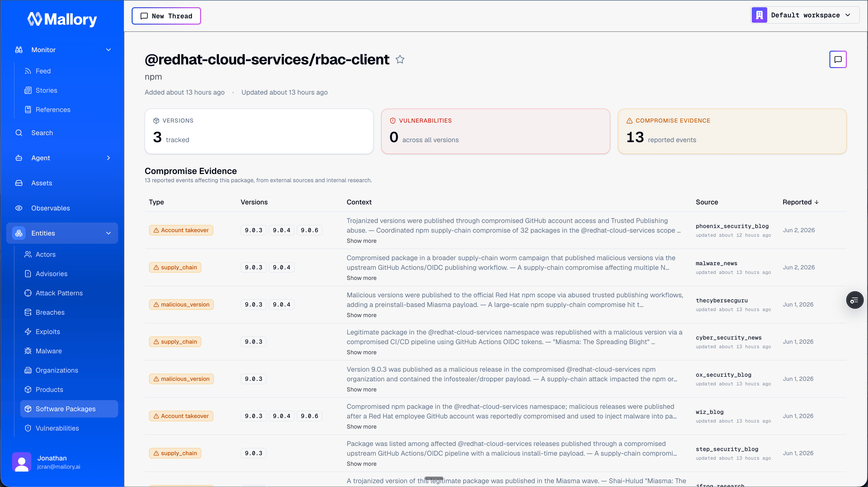Open the chat thread icon beside title
Image resolution: width=868 pixels, height=487 pixels.
[838, 59]
